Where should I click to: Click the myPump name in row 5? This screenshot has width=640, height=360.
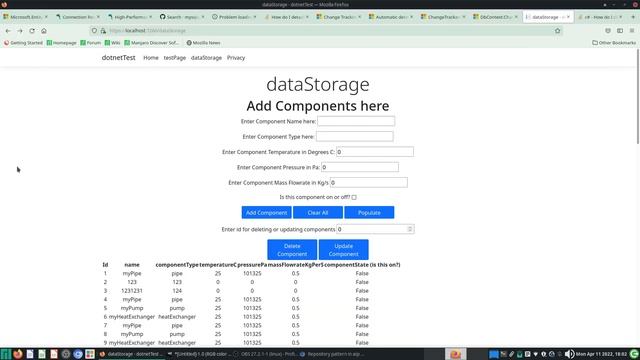coord(132,308)
